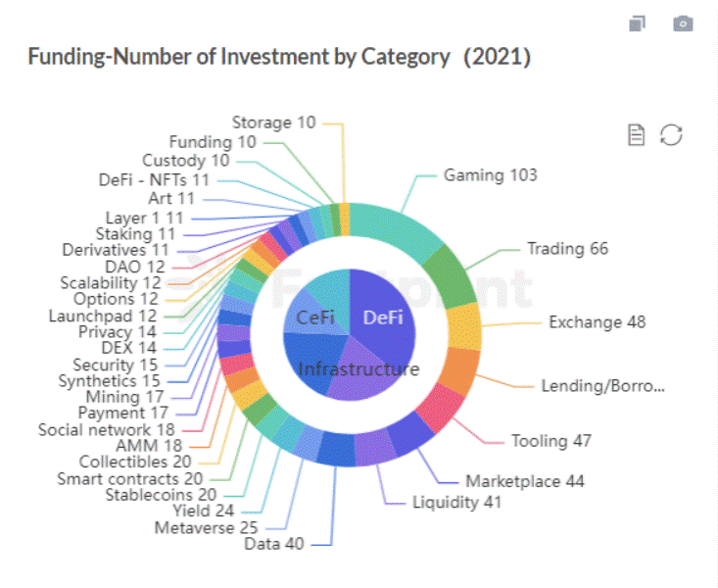
Task: Click the Gaming 103 label
Action: coord(491,174)
